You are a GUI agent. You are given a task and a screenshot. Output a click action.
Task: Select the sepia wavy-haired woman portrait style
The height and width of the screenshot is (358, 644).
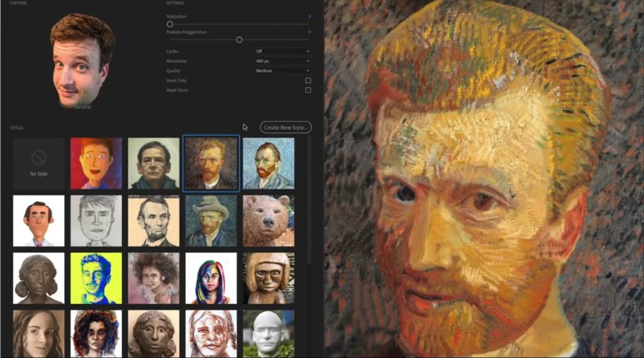[x=38, y=333]
